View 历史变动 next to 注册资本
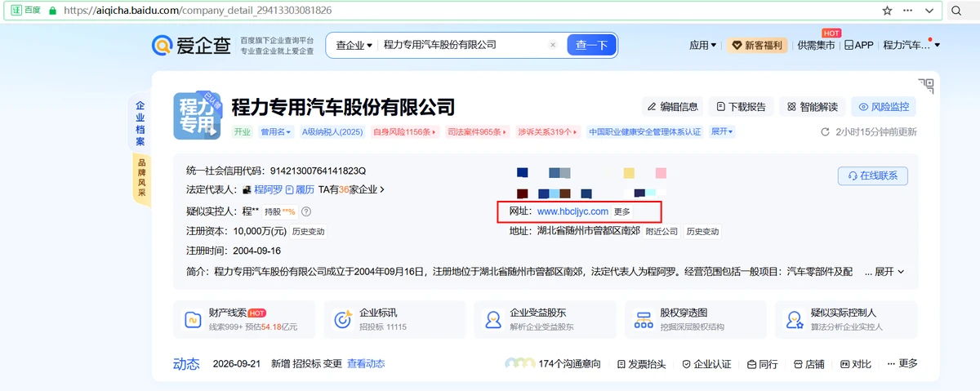Viewport: 980px width, 391px height. point(308,231)
